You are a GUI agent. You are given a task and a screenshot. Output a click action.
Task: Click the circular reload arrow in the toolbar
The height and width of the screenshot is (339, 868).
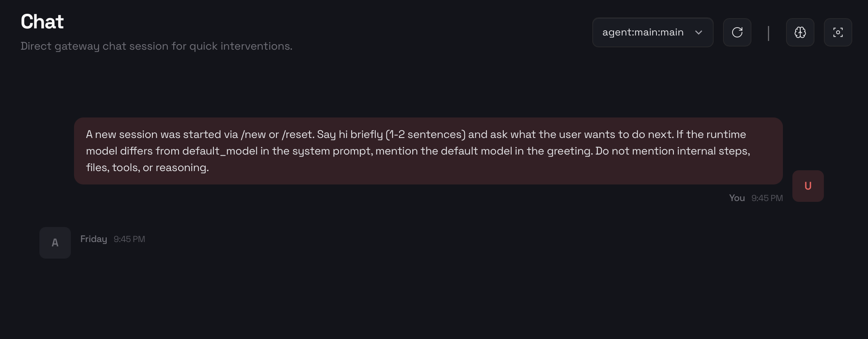[x=737, y=32]
